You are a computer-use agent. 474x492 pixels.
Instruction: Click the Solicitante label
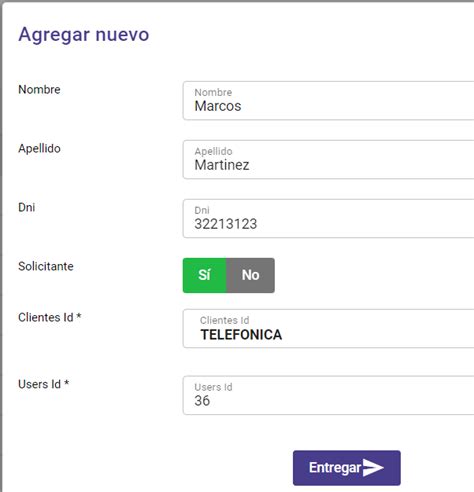[46, 266]
